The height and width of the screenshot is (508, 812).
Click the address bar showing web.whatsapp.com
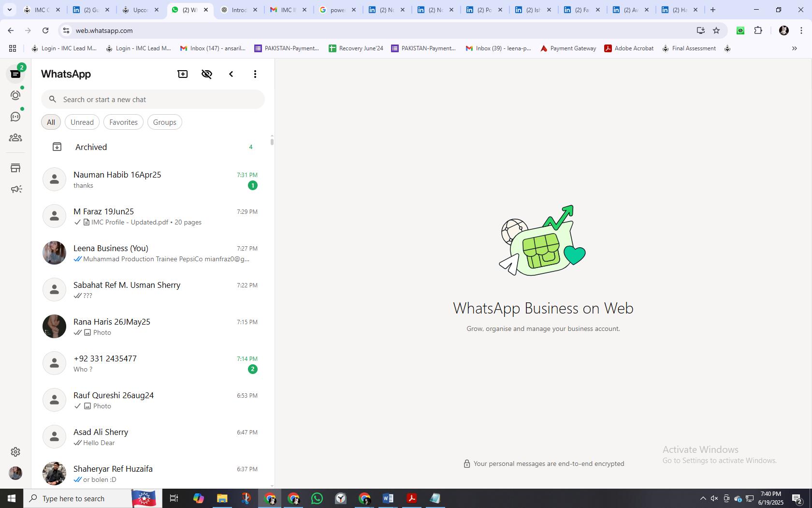click(x=377, y=30)
